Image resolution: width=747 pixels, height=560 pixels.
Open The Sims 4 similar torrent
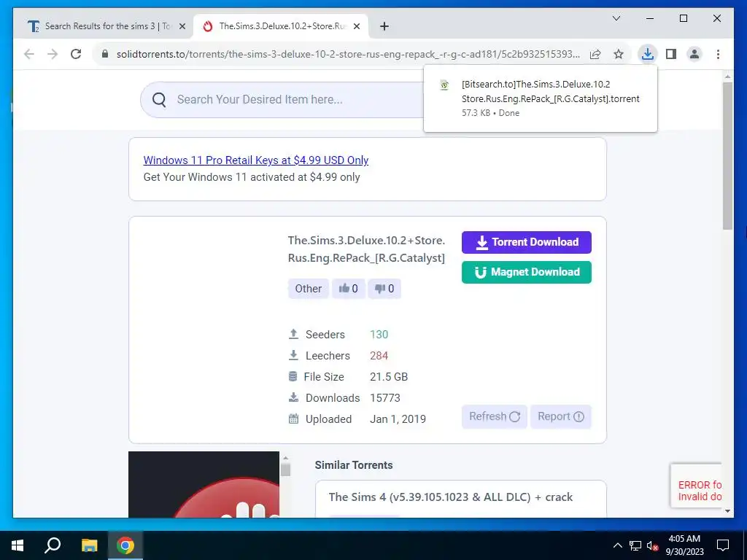click(451, 497)
